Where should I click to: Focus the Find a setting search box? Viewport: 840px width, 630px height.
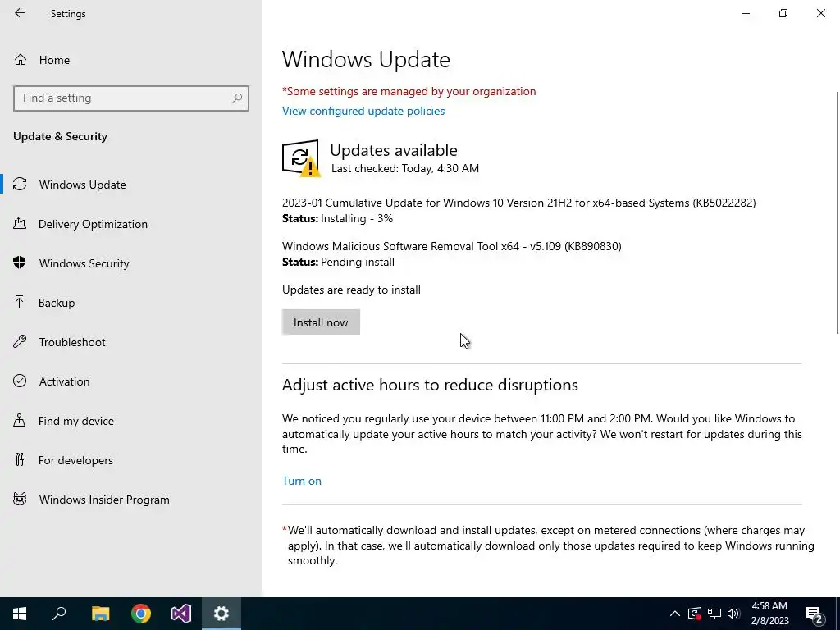(131, 98)
